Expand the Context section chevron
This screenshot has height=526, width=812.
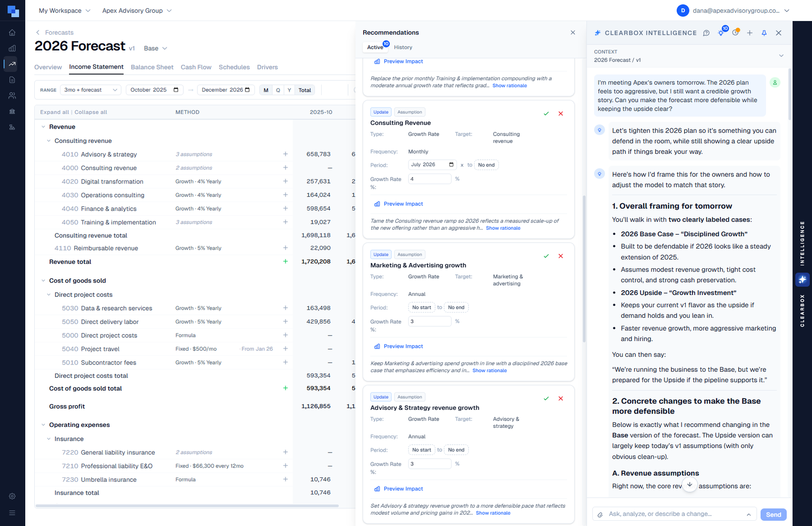pyautogui.click(x=781, y=56)
